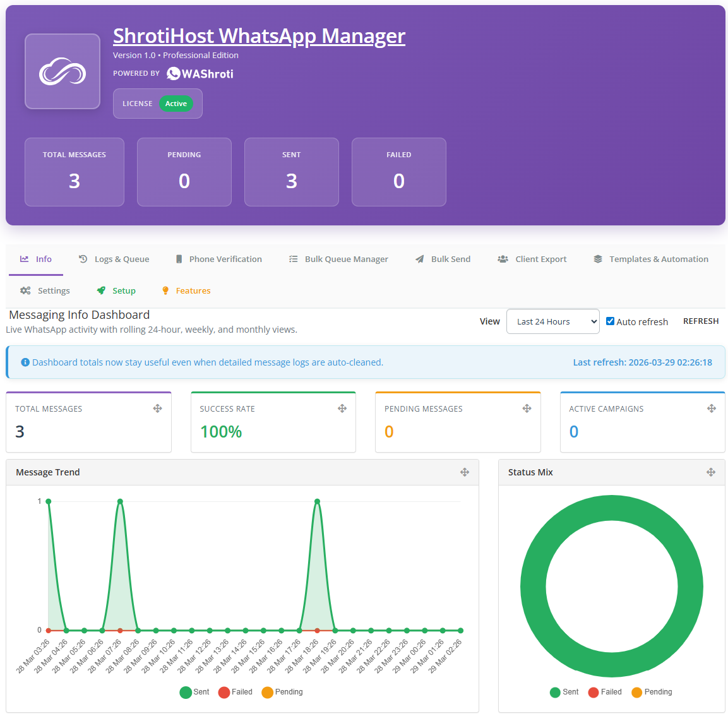
Task: Click the REFRESH button
Action: point(701,321)
